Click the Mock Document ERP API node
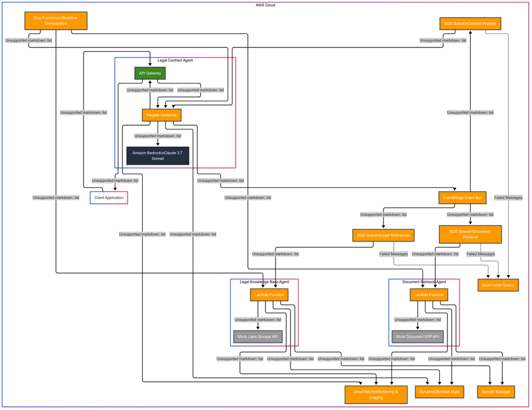Screen dimensions: 532x410 (x=417, y=336)
